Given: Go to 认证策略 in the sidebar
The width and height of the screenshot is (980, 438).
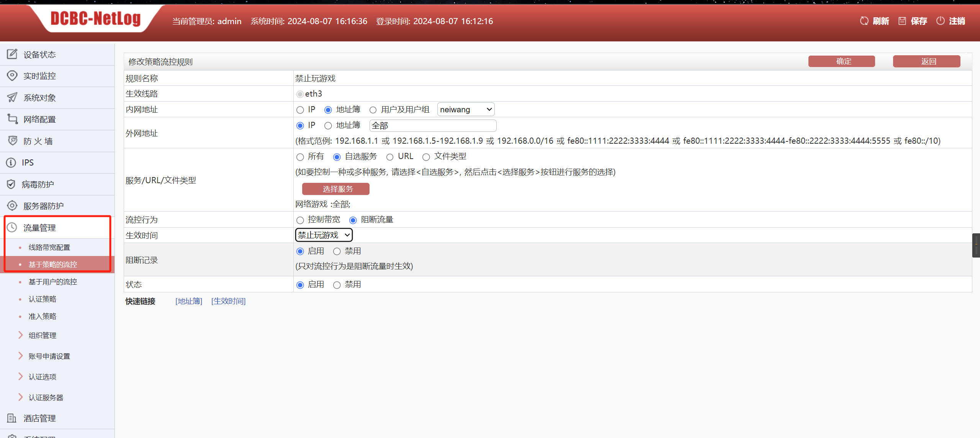Looking at the screenshot, I should [x=43, y=299].
